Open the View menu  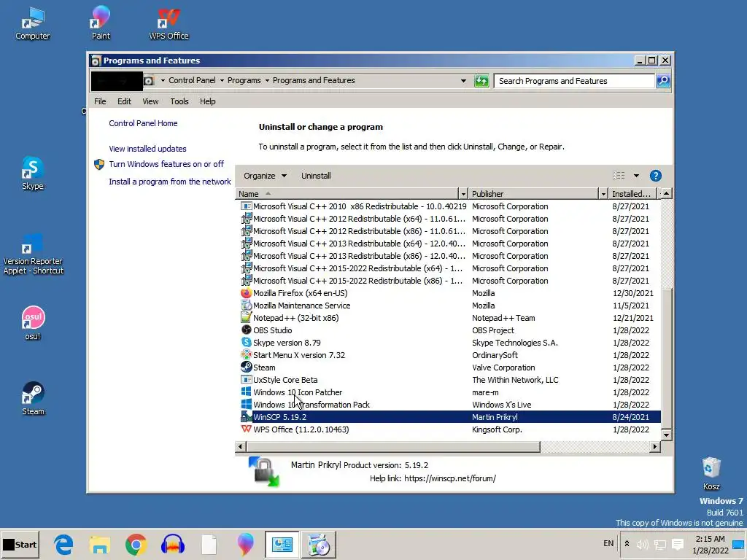pos(150,101)
